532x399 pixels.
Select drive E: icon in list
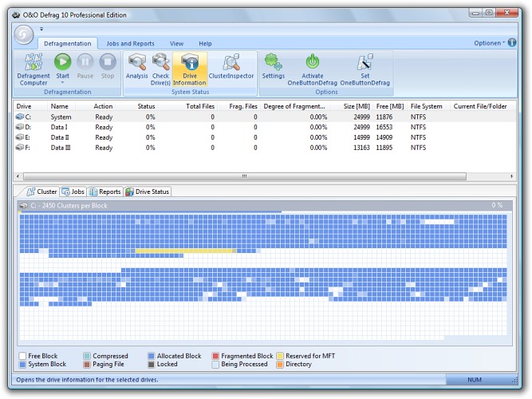point(20,137)
